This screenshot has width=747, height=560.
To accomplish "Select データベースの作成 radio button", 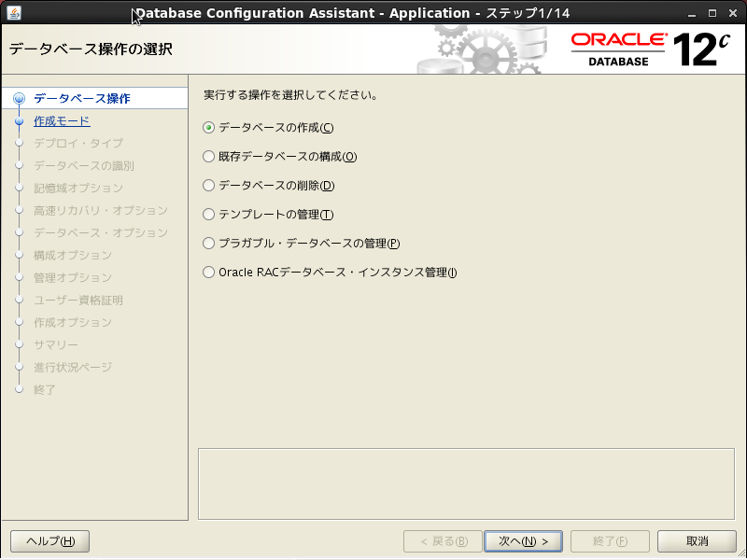I will 268,128.
